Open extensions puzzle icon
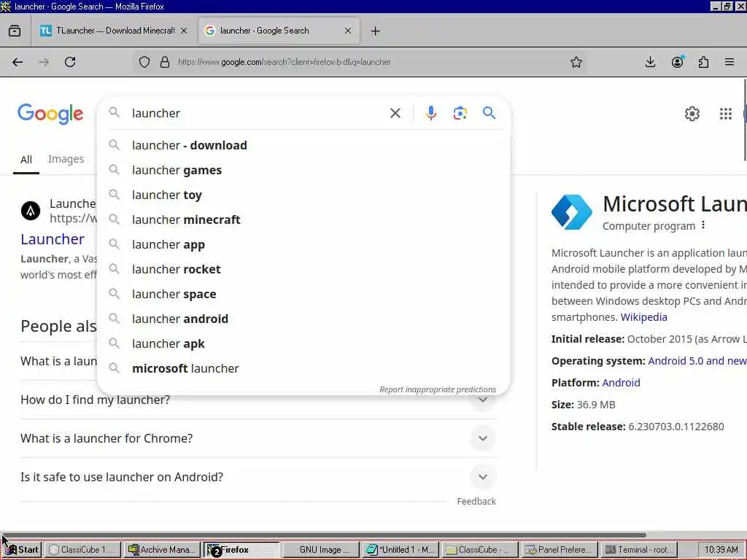Viewport: 747px width, 560px height. 703,62
